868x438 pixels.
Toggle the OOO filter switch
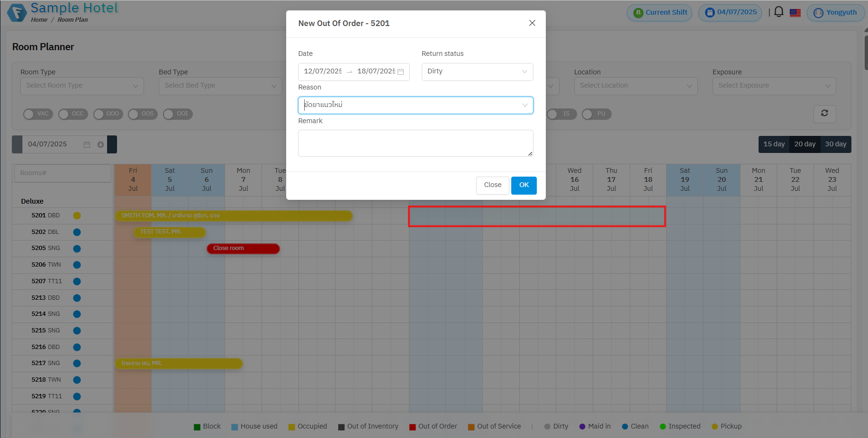coord(108,114)
